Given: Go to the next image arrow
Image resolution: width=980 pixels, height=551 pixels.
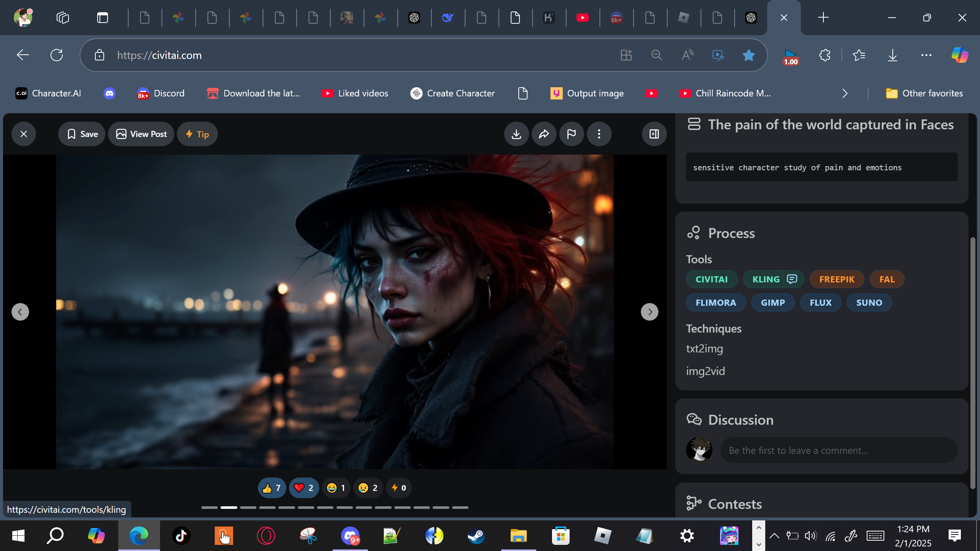Looking at the screenshot, I should 650,312.
